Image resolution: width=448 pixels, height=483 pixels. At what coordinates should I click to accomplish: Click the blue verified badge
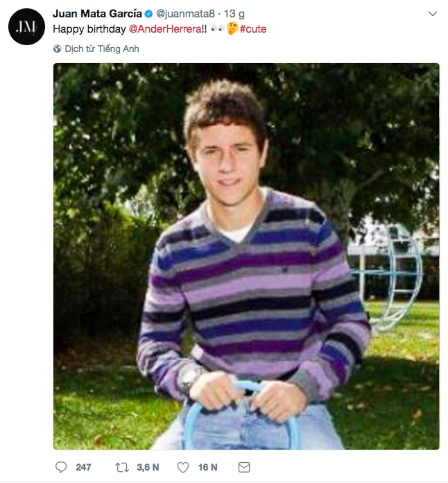pyautogui.click(x=148, y=14)
